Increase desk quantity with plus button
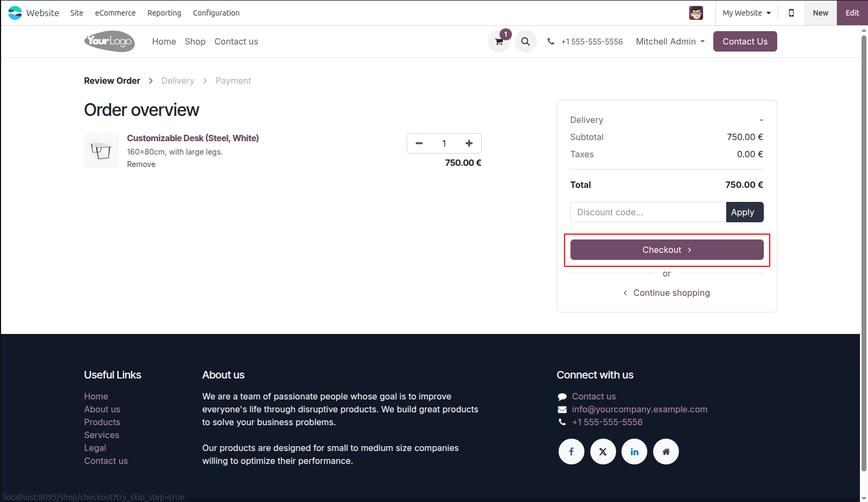 [x=469, y=143]
